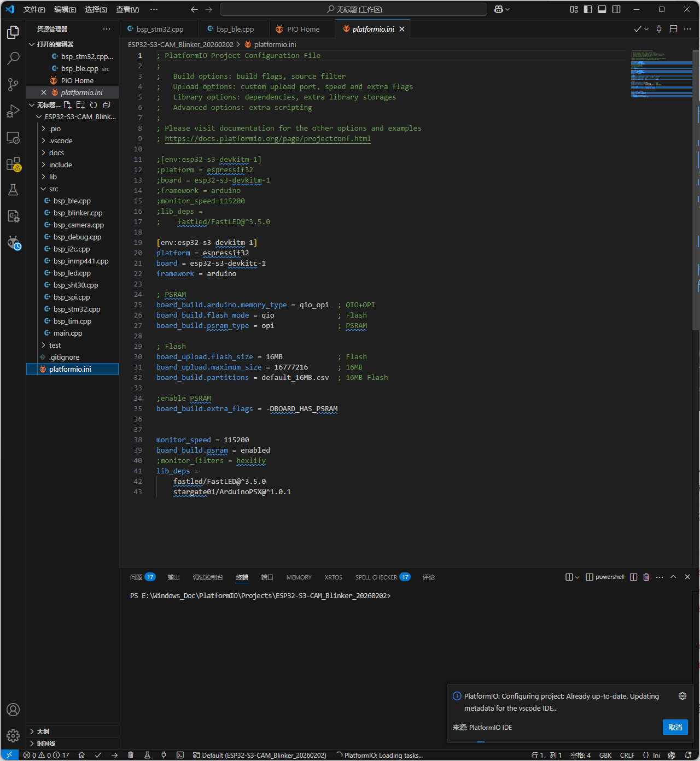Open the terminal launch profile dropdown
Image resolution: width=700 pixels, height=761 pixels.
[x=577, y=577]
